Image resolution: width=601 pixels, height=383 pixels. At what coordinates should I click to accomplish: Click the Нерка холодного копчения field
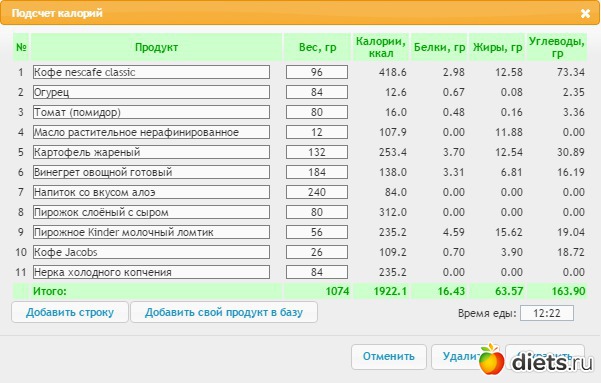click(x=151, y=272)
